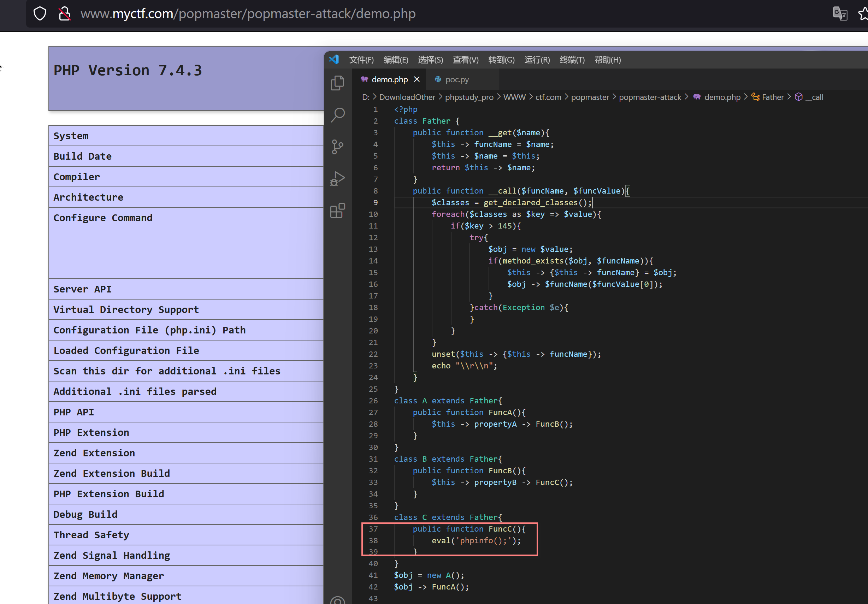Screen dimensions: 868x604
Task: Expand the D: breadcrumb segment
Action: [x=366, y=97]
